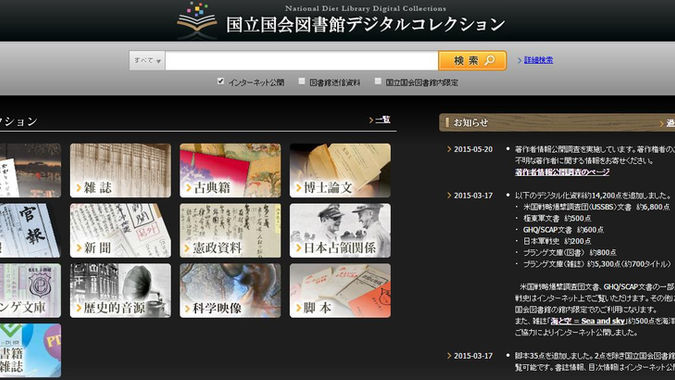
Task: Open the 憲政資料 collection tile
Action: pyautogui.click(x=230, y=231)
